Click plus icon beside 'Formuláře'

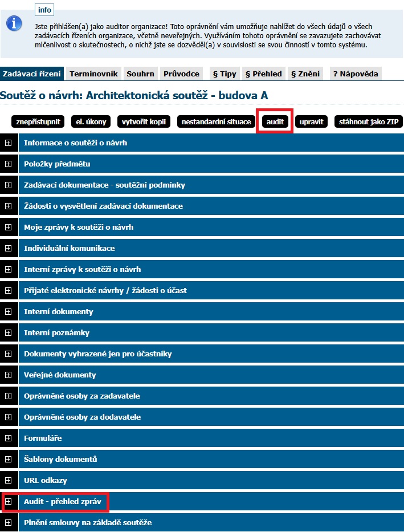point(9,438)
